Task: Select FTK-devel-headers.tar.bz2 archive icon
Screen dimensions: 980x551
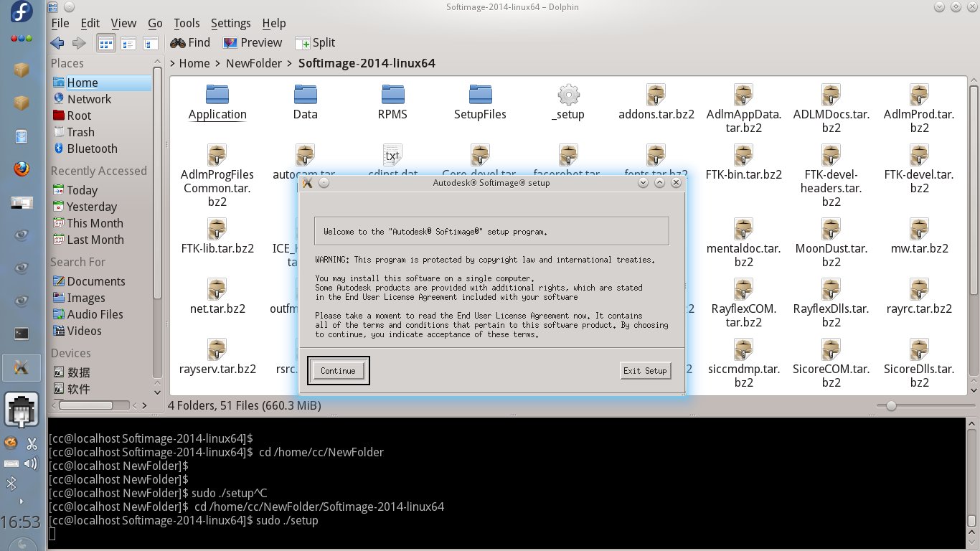Action: [831, 154]
